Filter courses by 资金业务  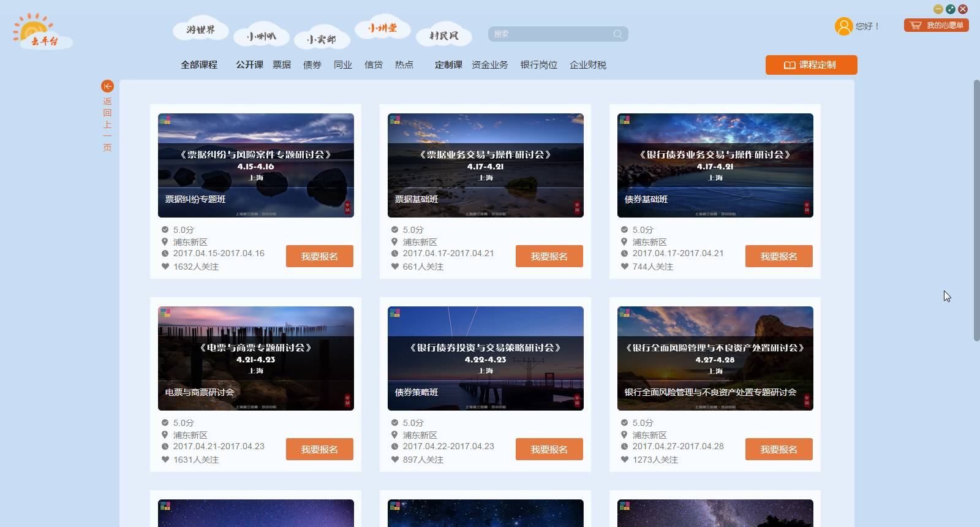coord(490,65)
